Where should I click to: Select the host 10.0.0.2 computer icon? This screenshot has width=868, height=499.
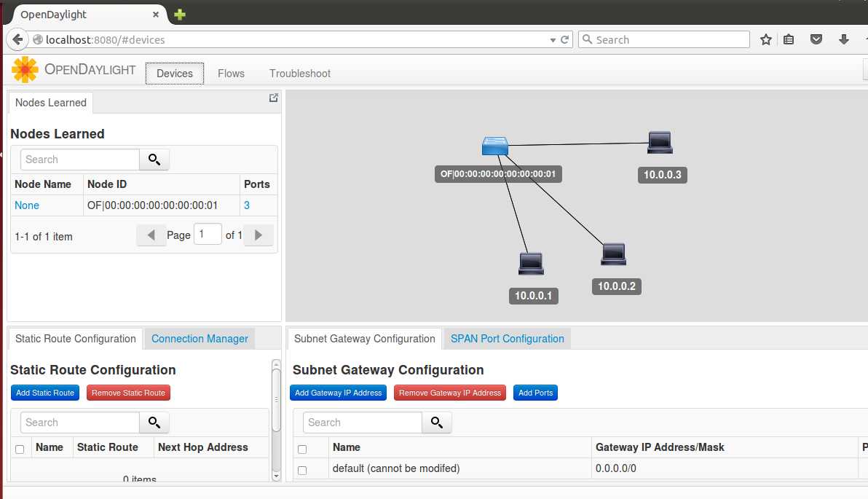[x=613, y=254]
